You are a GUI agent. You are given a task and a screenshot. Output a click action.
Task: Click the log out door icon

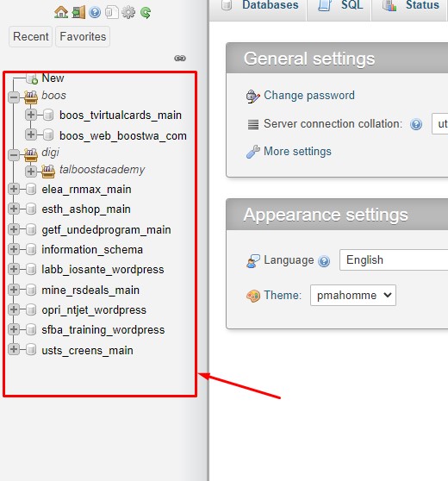coord(78,13)
